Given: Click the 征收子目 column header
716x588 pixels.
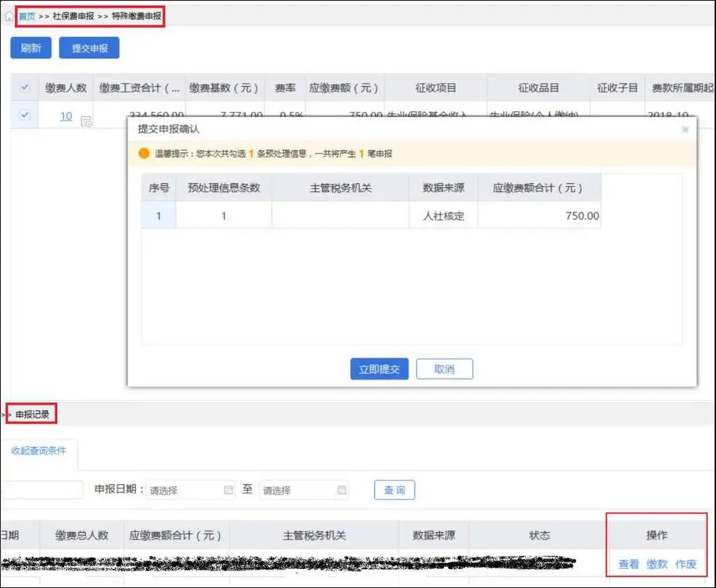Looking at the screenshot, I should 617,88.
